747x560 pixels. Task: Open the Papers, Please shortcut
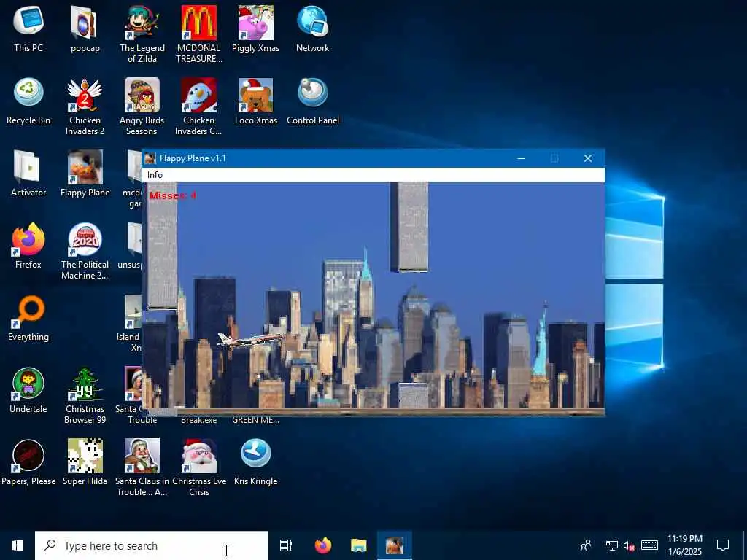pyautogui.click(x=28, y=462)
